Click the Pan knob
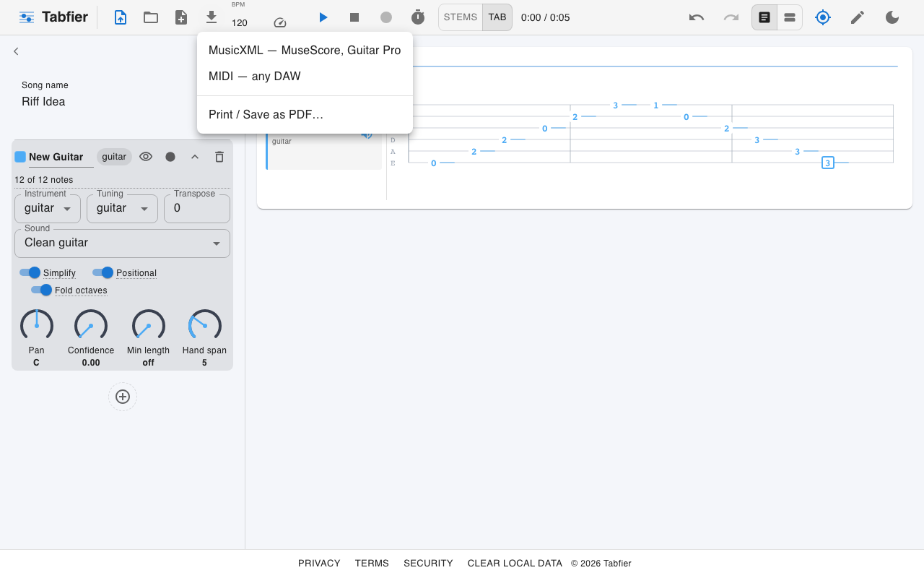Viewport: 924px width, 578px height. click(37, 326)
